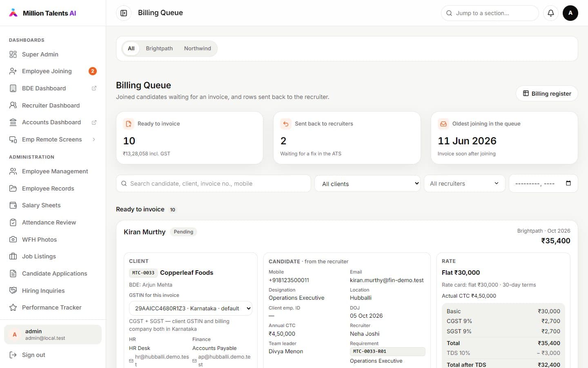The image size is (588, 368).
Task: Open the All recruiters dropdown
Action: [x=465, y=184]
